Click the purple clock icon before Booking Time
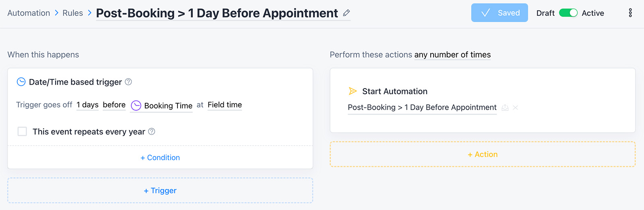The width and height of the screenshot is (644, 210). click(x=136, y=105)
